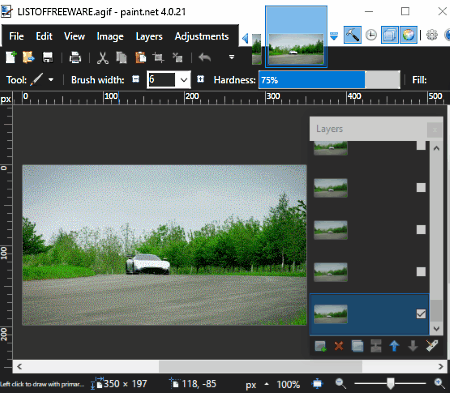Close the Layers panel
This screenshot has height=393, width=450.
pyautogui.click(x=435, y=130)
